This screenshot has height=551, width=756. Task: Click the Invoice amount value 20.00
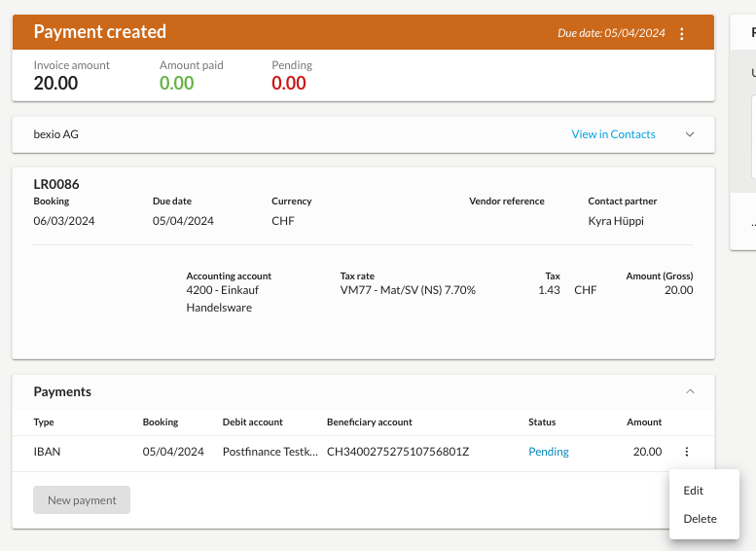[x=55, y=83]
